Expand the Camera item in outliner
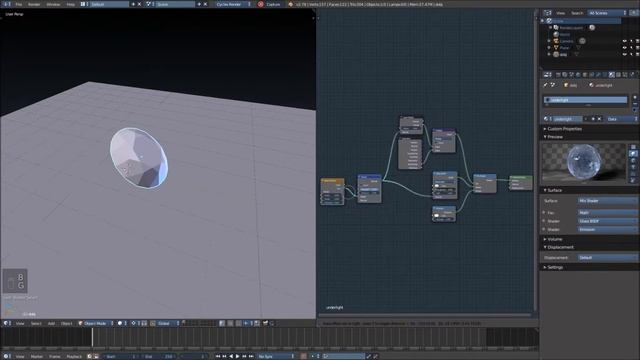 [x=549, y=41]
